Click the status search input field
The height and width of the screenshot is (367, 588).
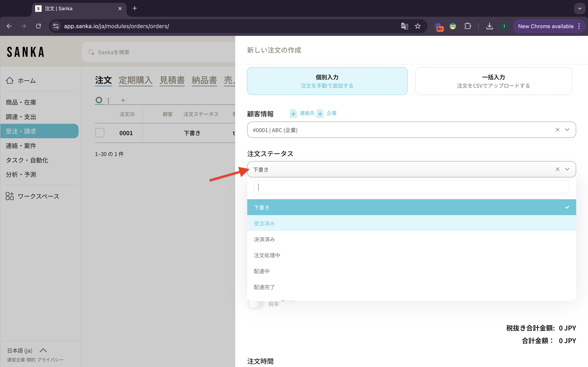[411, 187]
